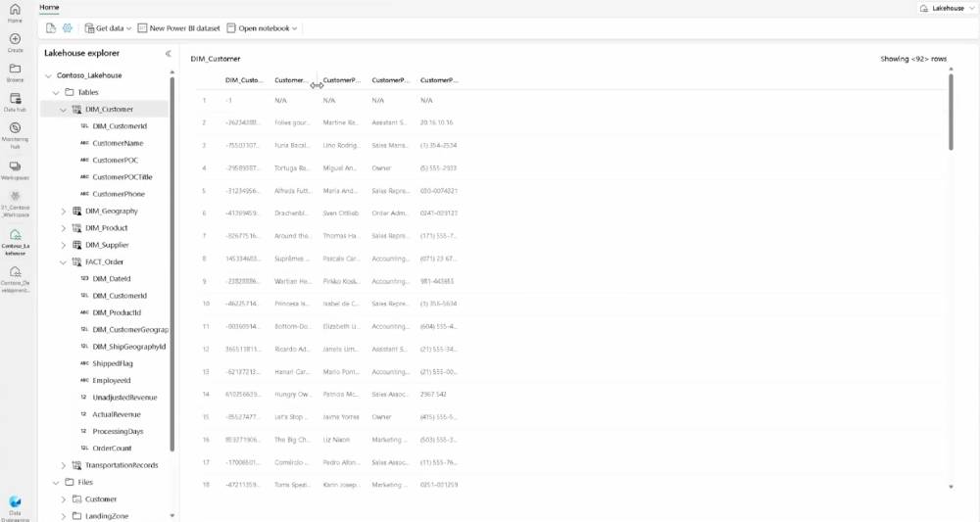This screenshot has height=522, width=980.
Task: Click the LandingZone folder icon
Action: point(76,516)
